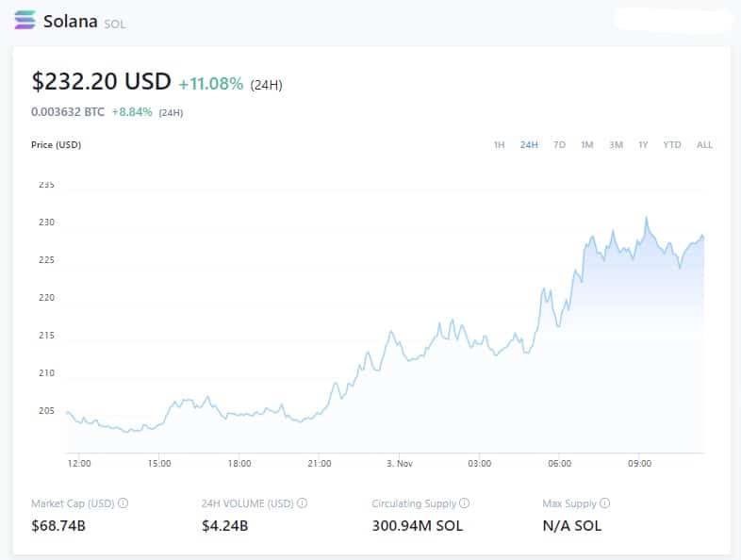Screen dimensions: 741x560
Task: Click the $4.24B volume value
Action: [x=225, y=525]
